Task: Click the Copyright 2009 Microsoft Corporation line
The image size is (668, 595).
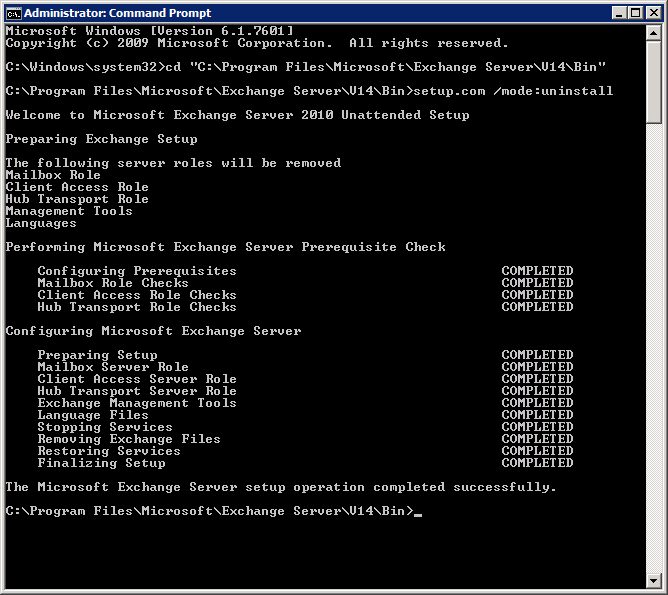Action: [x=257, y=43]
